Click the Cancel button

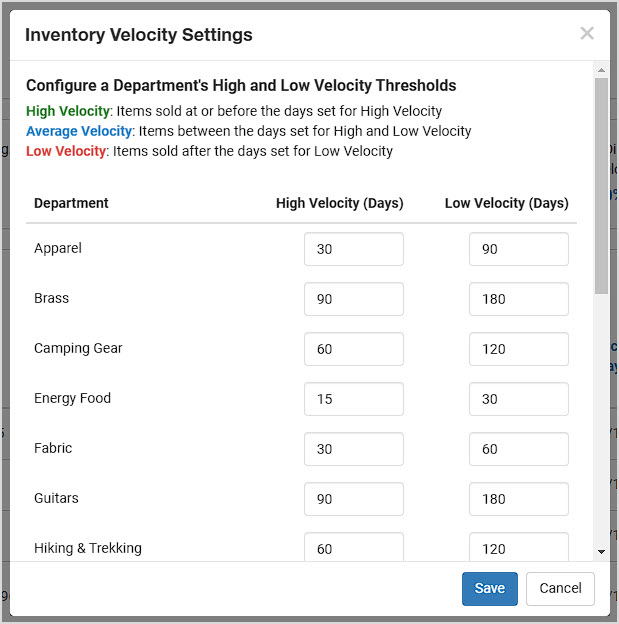[560, 588]
